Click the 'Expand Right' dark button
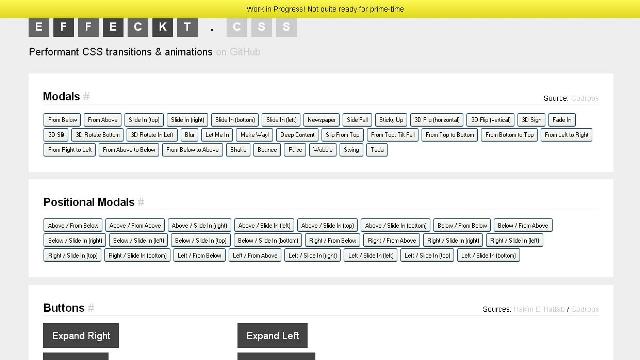This screenshot has height=360, width=640. [81, 336]
